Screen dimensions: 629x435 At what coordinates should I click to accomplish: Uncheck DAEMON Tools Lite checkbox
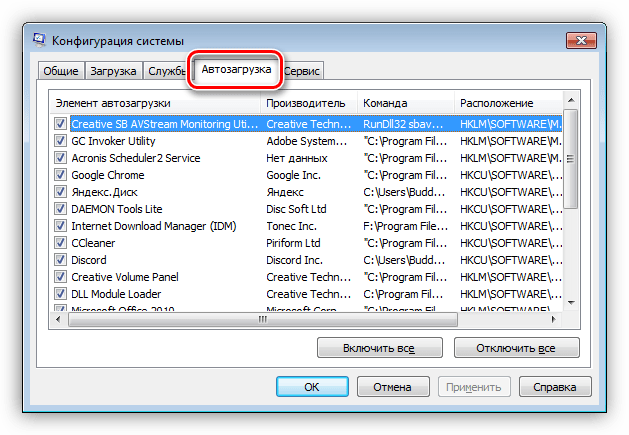tap(60, 209)
